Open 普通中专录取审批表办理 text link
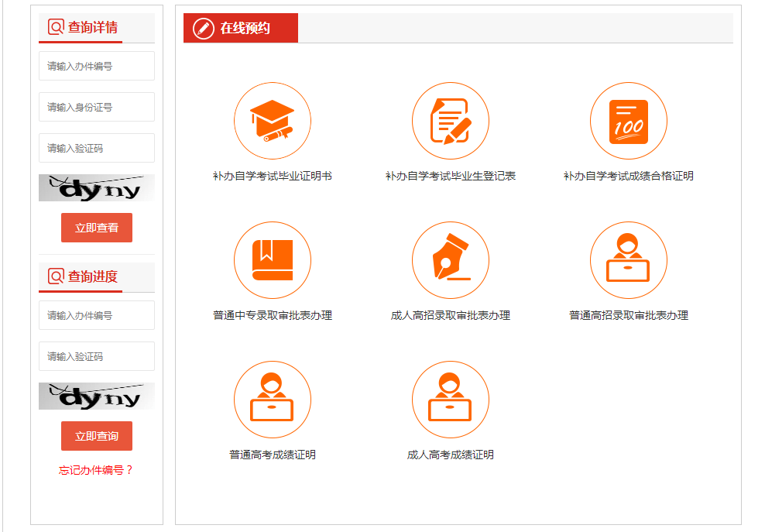This screenshot has height=532, width=765. (273, 316)
